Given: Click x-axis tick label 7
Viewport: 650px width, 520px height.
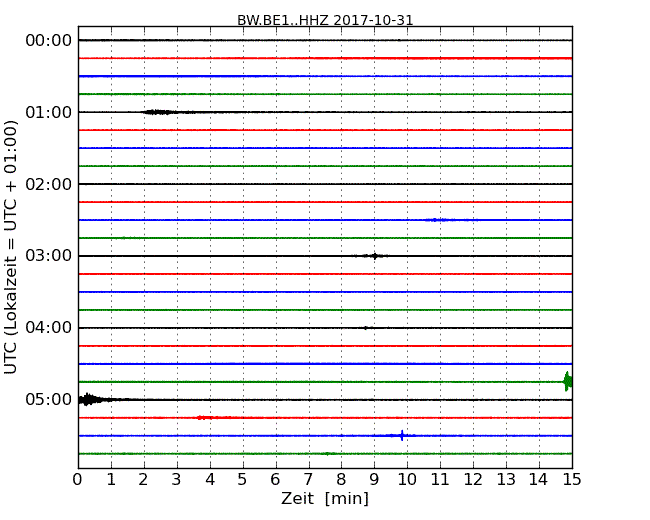Looking at the screenshot, I should pyautogui.click(x=308, y=480).
